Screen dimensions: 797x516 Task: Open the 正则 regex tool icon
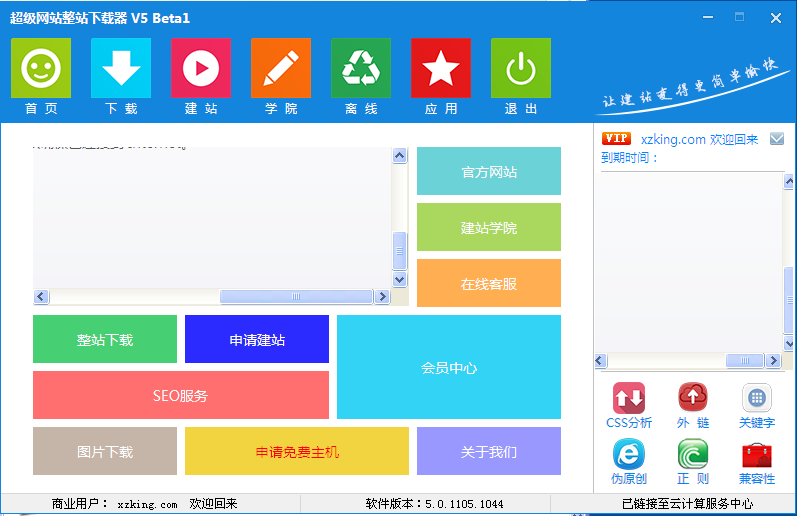point(692,454)
